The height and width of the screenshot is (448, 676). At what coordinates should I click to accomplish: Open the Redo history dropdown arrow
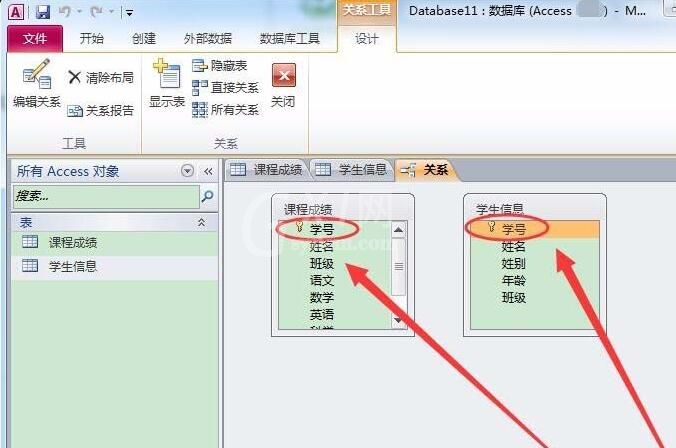pos(112,12)
